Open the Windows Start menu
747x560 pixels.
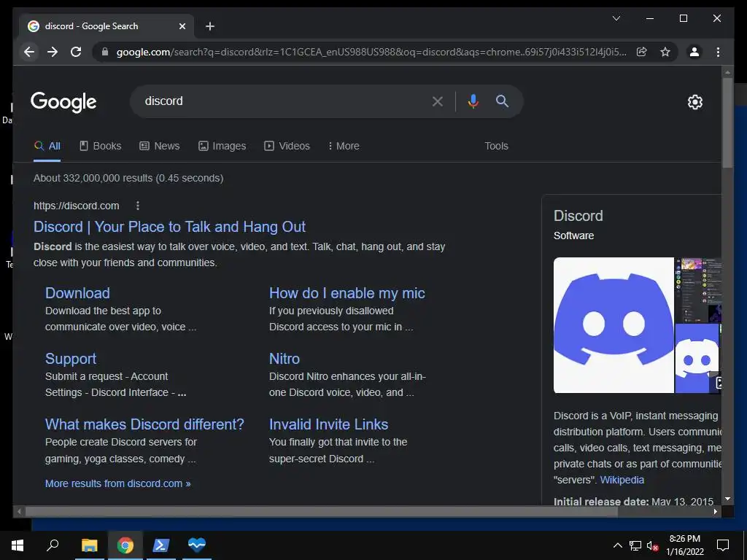tap(18, 545)
